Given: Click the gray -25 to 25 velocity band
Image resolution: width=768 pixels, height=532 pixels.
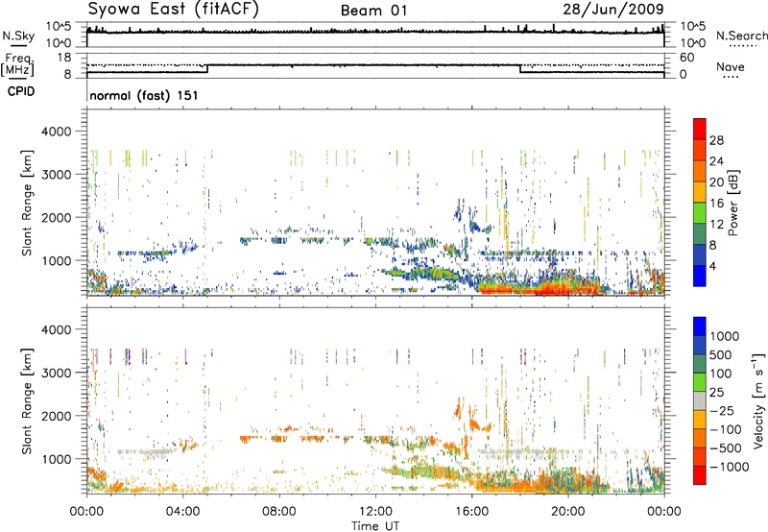Looking at the screenshot, I should pyautogui.click(x=700, y=400).
